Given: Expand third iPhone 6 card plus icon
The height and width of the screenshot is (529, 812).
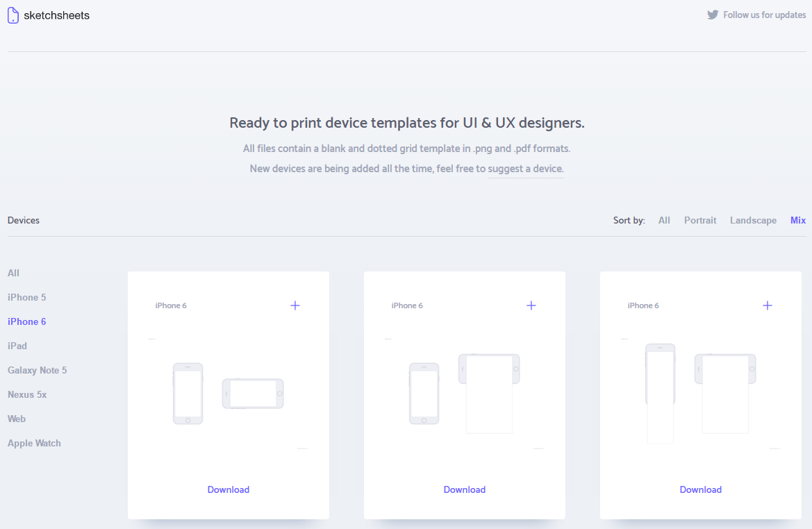Looking at the screenshot, I should (768, 305).
